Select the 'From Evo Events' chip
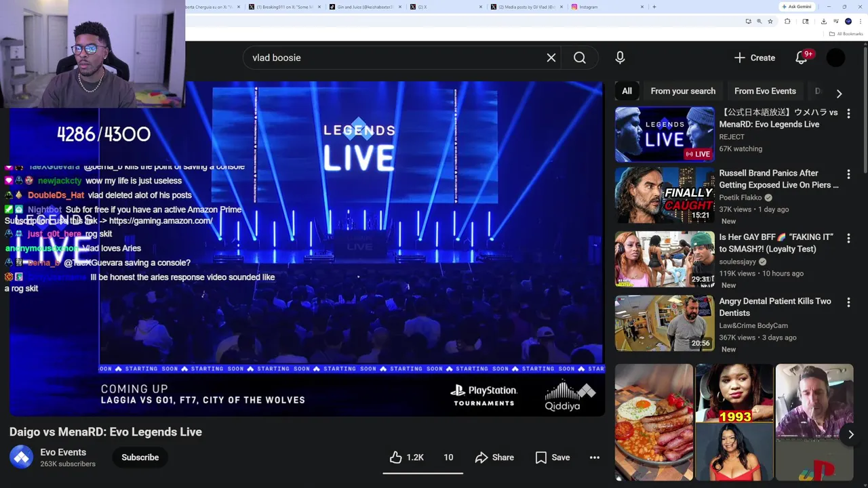868x488 pixels. pos(765,91)
